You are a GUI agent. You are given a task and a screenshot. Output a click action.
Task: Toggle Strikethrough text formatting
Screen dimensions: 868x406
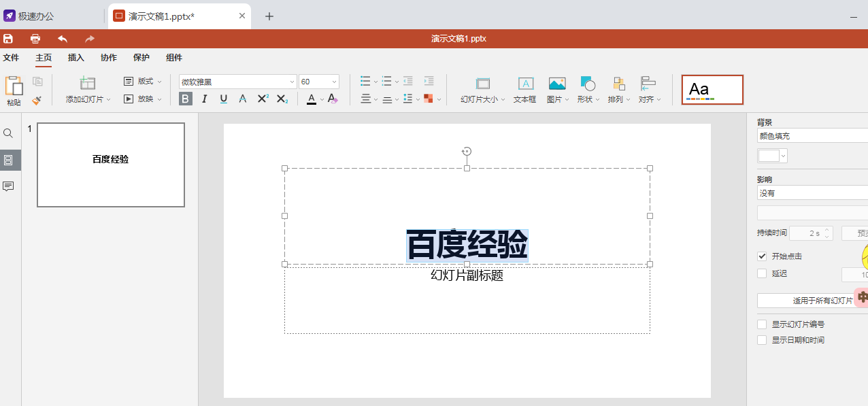242,99
